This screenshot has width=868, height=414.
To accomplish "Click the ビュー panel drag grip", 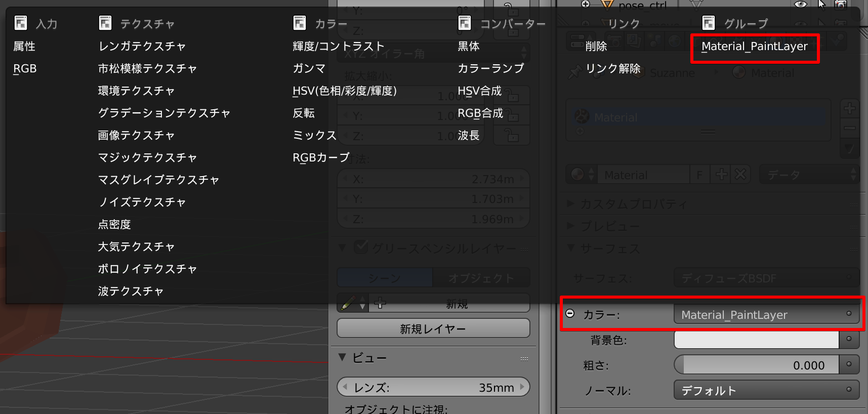I will (x=524, y=358).
